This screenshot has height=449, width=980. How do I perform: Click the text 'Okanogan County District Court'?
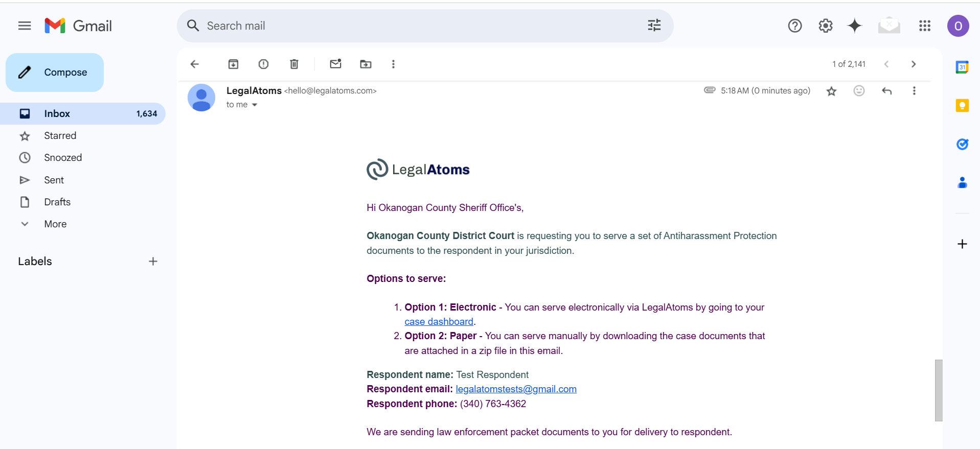tap(440, 235)
